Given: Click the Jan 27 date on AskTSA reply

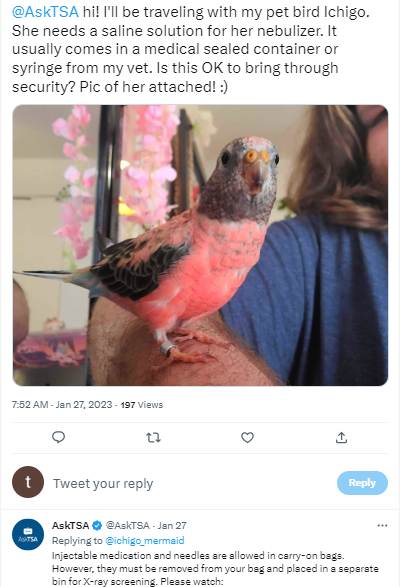Looking at the screenshot, I should tap(172, 526).
